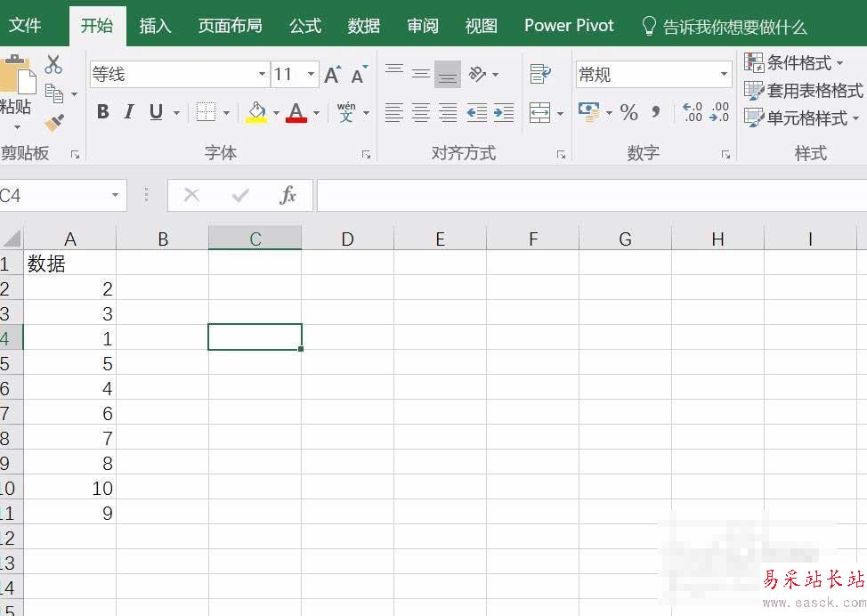Click decrease decimal icon
This screenshot has width=867, height=616.
[719, 112]
